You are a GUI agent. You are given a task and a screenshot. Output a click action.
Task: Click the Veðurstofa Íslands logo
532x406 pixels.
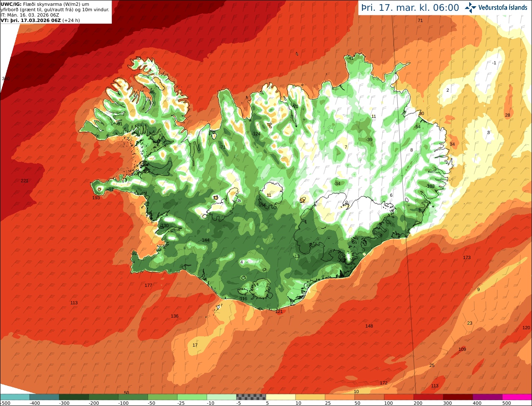(496, 7)
